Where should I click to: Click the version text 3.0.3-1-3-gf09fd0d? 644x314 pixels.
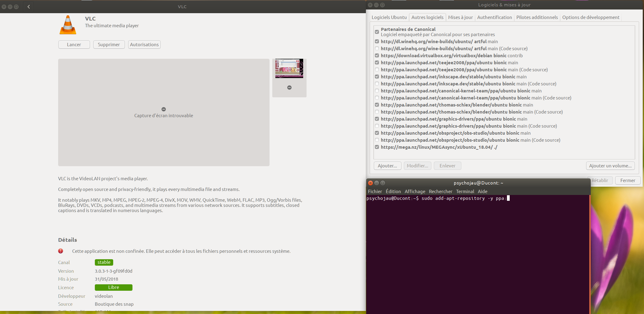pos(114,271)
